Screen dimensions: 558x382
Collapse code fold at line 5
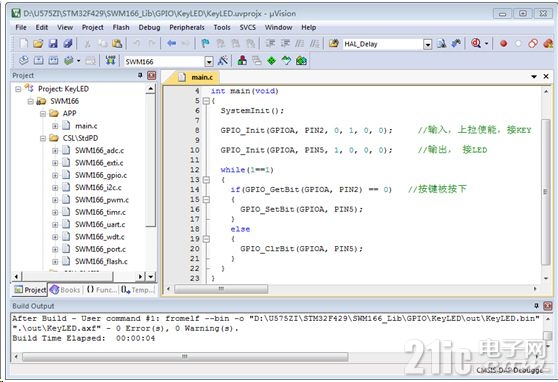206,101
